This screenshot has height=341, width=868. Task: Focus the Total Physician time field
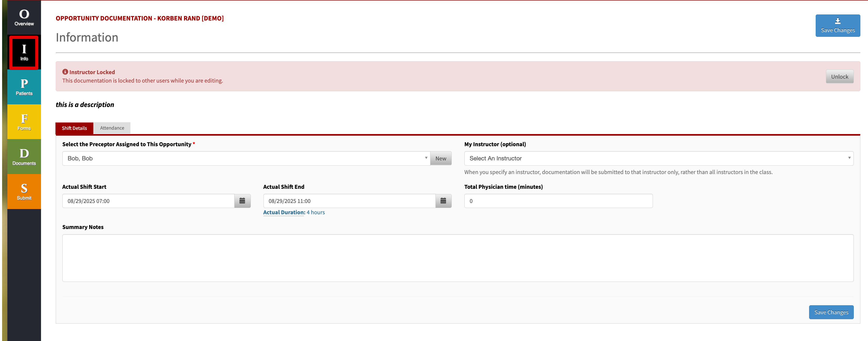[x=558, y=201]
